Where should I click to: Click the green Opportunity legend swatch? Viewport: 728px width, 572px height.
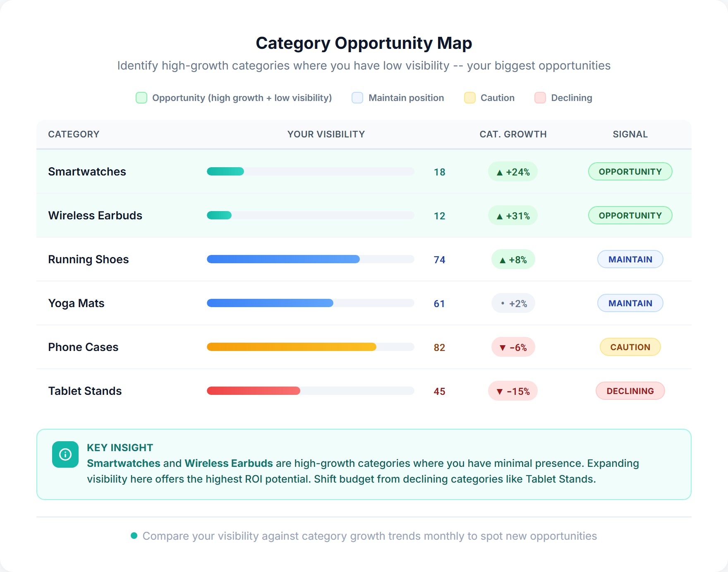(x=141, y=98)
